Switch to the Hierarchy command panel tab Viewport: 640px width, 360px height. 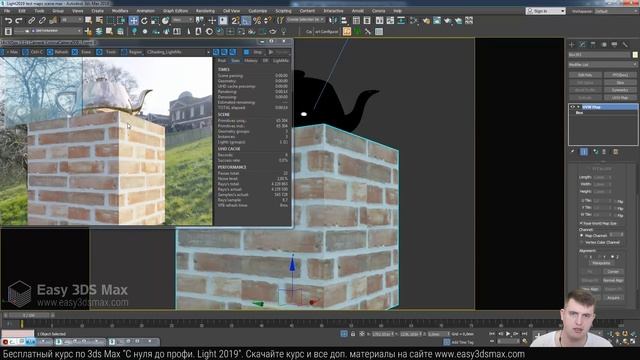tap(593, 44)
